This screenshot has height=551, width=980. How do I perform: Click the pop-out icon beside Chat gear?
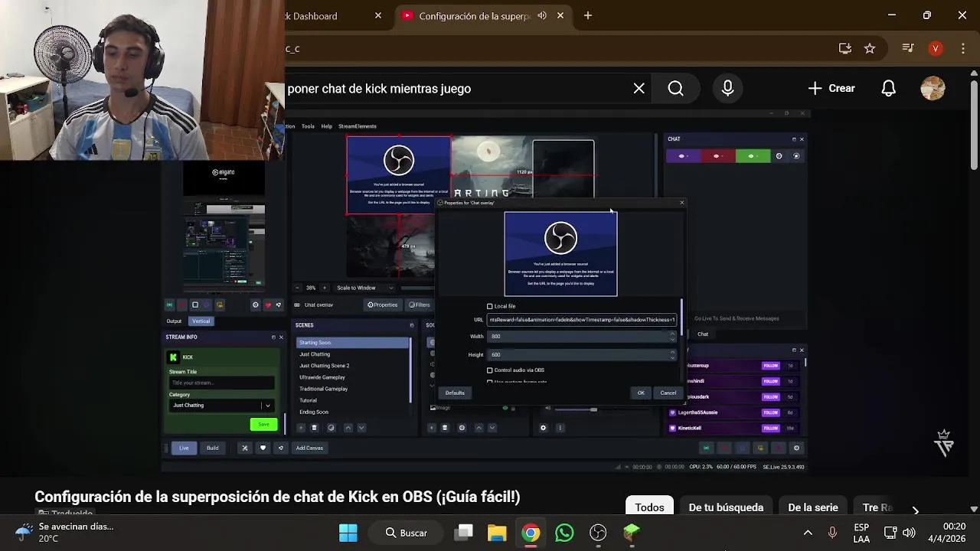[796, 156]
